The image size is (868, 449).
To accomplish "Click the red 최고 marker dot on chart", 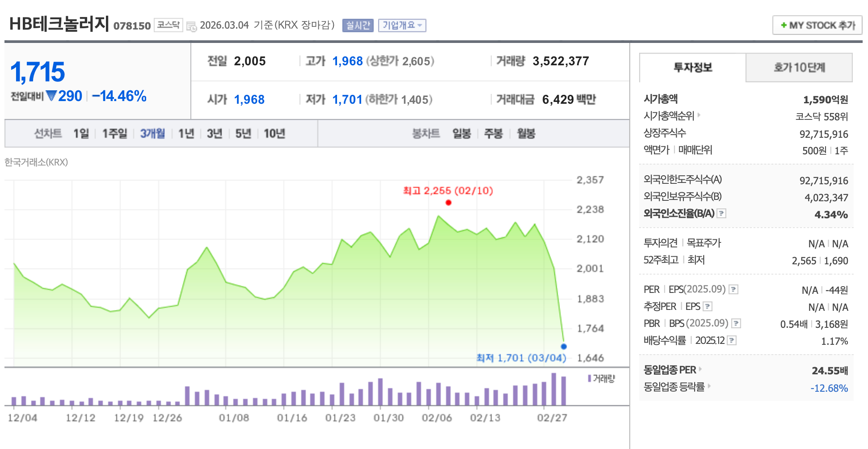I will pyautogui.click(x=448, y=203).
